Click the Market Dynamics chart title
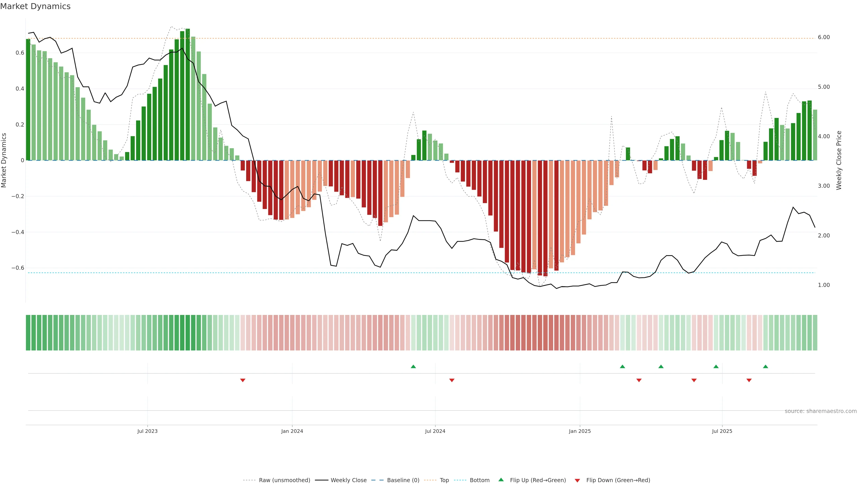Image resolution: width=868 pixels, height=488 pixels. [35, 6]
